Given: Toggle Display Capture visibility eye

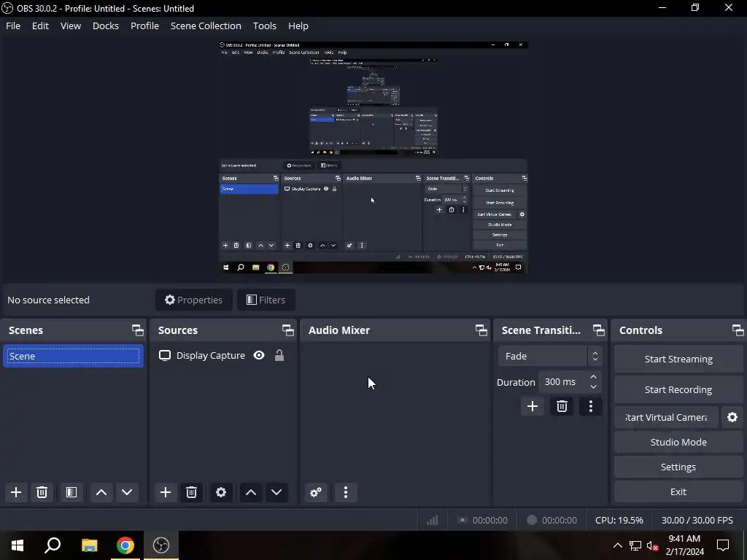Looking at the screenshot, I should pos(259,355).
